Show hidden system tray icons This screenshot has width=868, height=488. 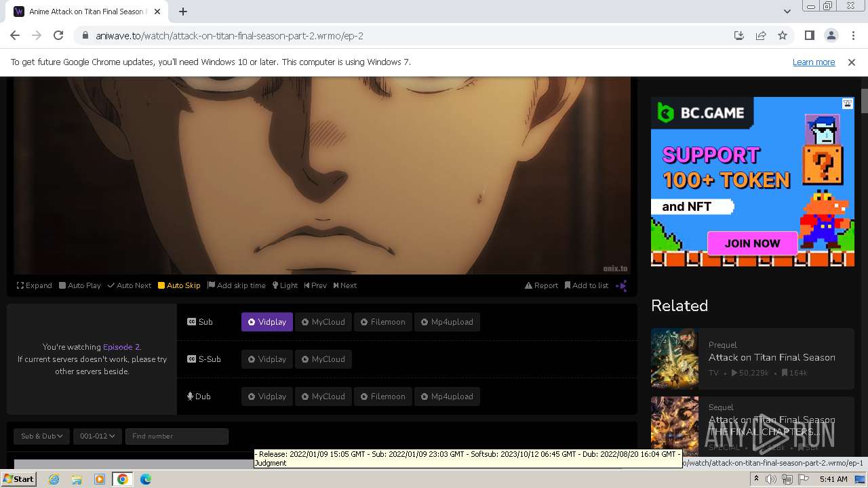[756, 479]
